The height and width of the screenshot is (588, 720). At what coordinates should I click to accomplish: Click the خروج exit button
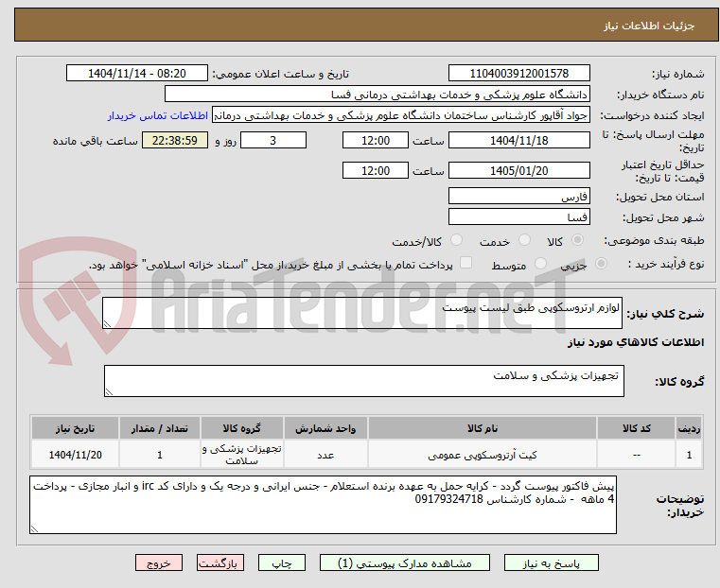[x=159, y=562]
